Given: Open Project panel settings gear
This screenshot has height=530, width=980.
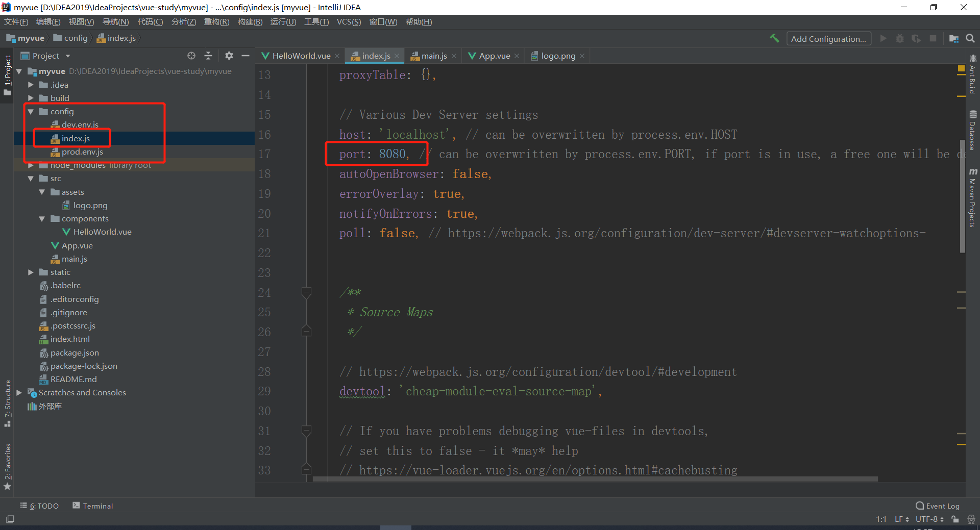Looking at the screenshot, I should 229,56.
